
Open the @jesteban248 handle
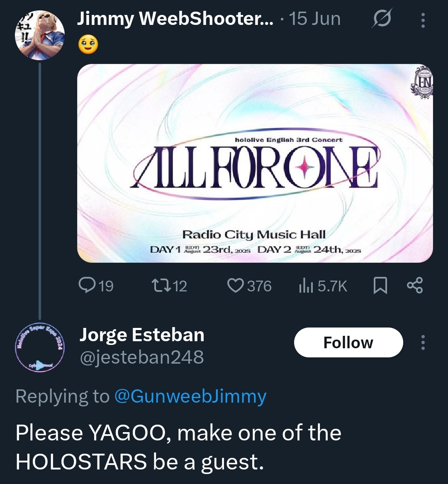142,357
